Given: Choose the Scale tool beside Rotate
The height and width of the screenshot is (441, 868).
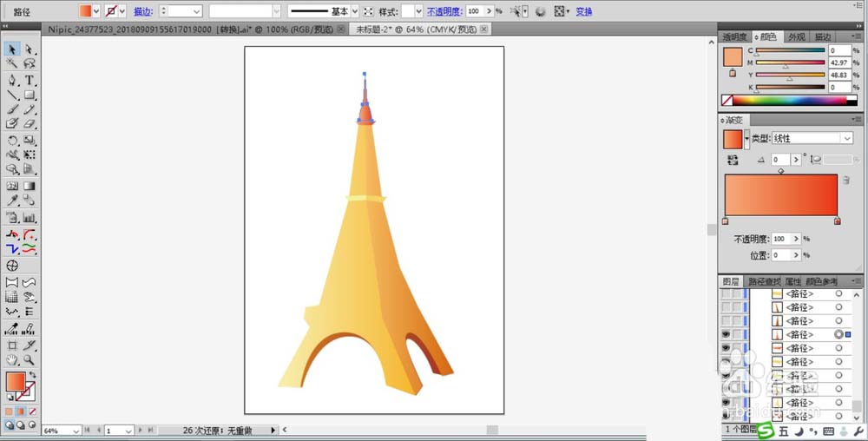Looking at the screenshot, I should pos(29,141).
